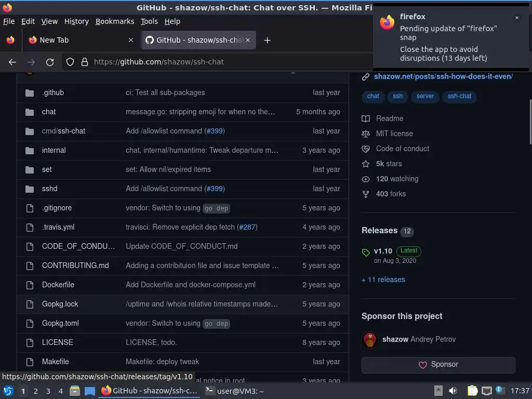Screen dimensions: 532x399
Task: Open the View menu
Action: (x=49, y=21)
